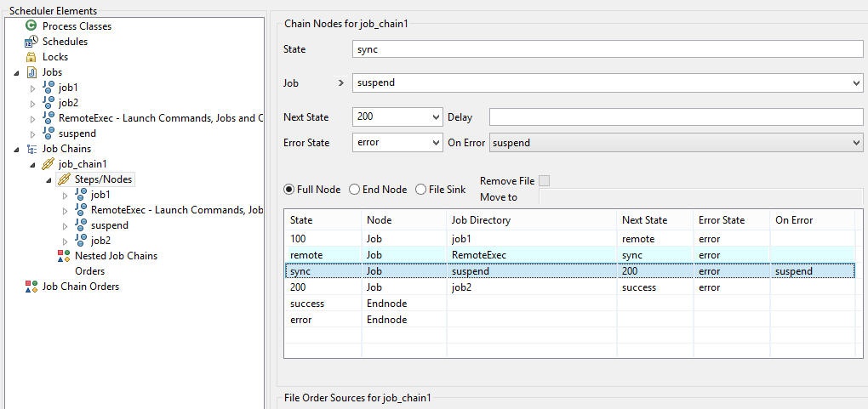Select the End Node radio button
Image resolution: width=868 pixels, height=409 pixels.
click(354, 190)
